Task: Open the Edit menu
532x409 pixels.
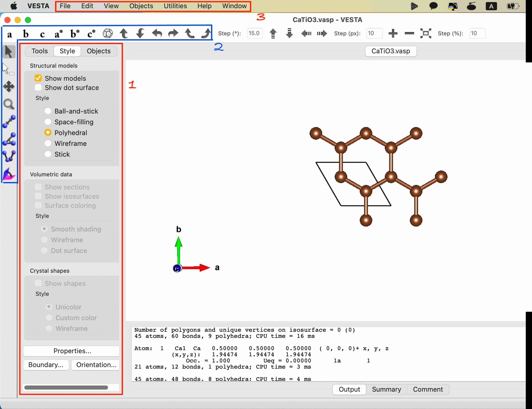Action: click(x=87, y=6)
